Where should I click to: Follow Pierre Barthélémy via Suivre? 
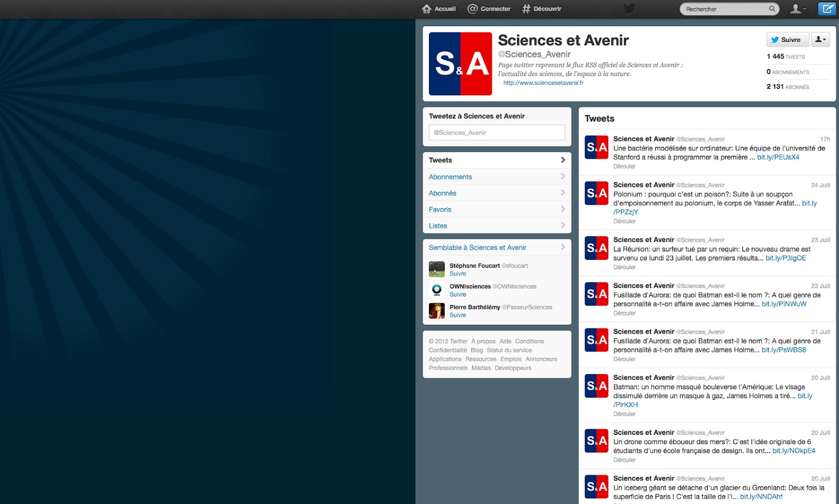click(458, 315)
